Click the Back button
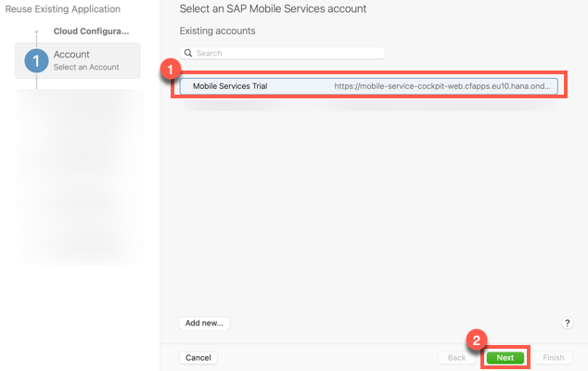Screen dimensions: 588x371 point(456,357)
